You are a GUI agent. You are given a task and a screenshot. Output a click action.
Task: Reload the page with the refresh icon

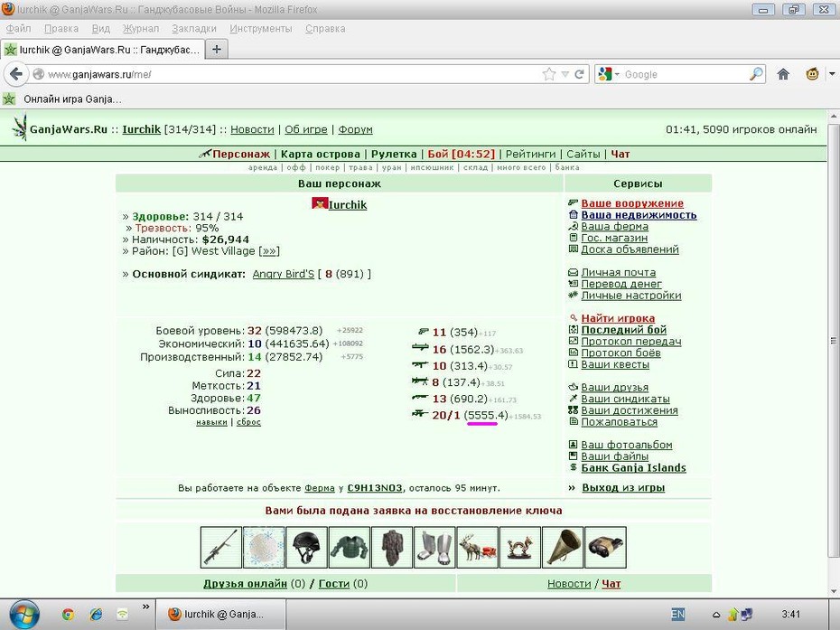[x=579, y=74]
